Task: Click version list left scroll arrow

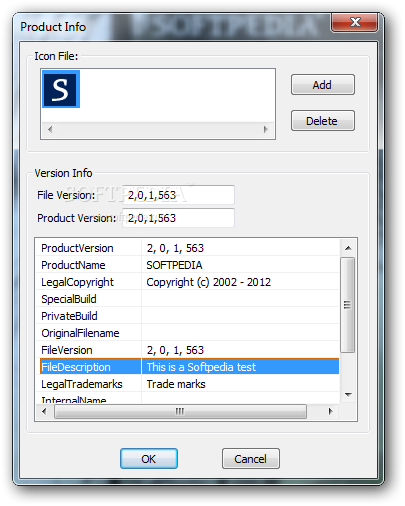Action: (44, 411)
